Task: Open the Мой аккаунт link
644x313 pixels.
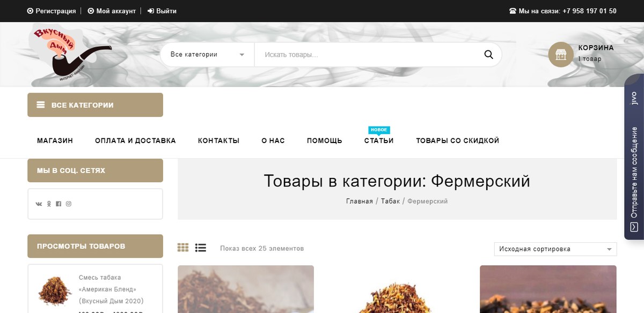Action: point(112,11)
